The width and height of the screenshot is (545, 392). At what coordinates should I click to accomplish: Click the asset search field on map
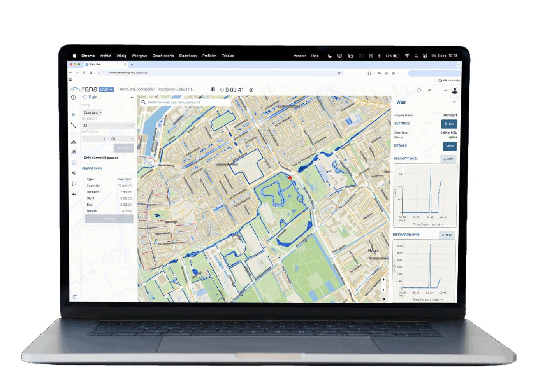pyautogui.click(x=187, y=102)
